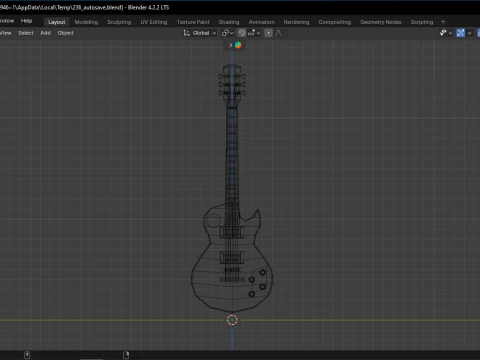
Task: Switch to the Shading workspace tab
Action: click(x=229, y=22)
